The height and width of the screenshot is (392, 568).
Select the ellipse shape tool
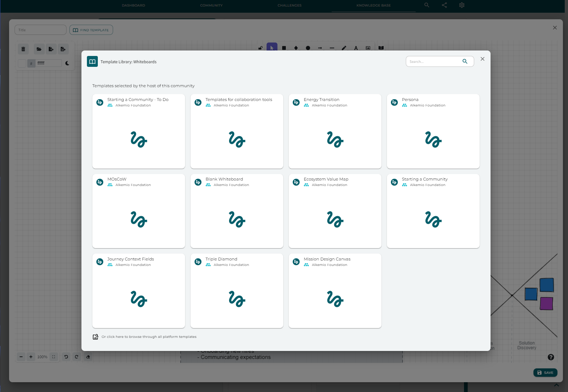[308, 48]
